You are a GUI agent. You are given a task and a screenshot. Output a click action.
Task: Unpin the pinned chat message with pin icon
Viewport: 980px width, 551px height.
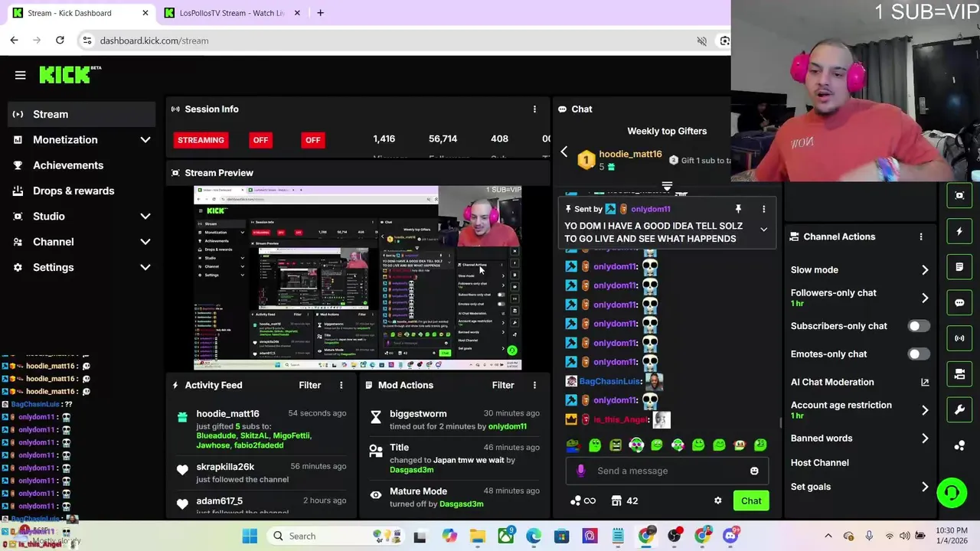[738, 209]
